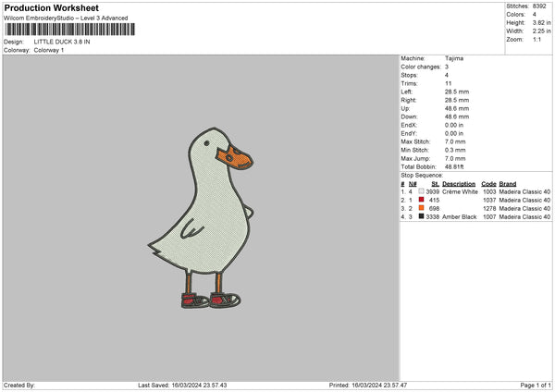
Task: Click the Left value 28.5 mm
Action: 457,92
